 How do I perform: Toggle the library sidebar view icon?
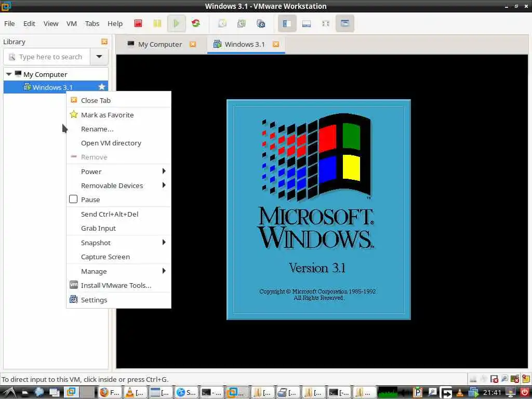(x=287, y=23)
